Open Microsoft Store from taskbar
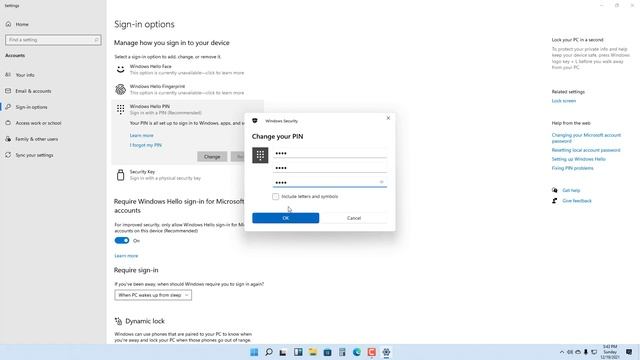 coord(327,352)
